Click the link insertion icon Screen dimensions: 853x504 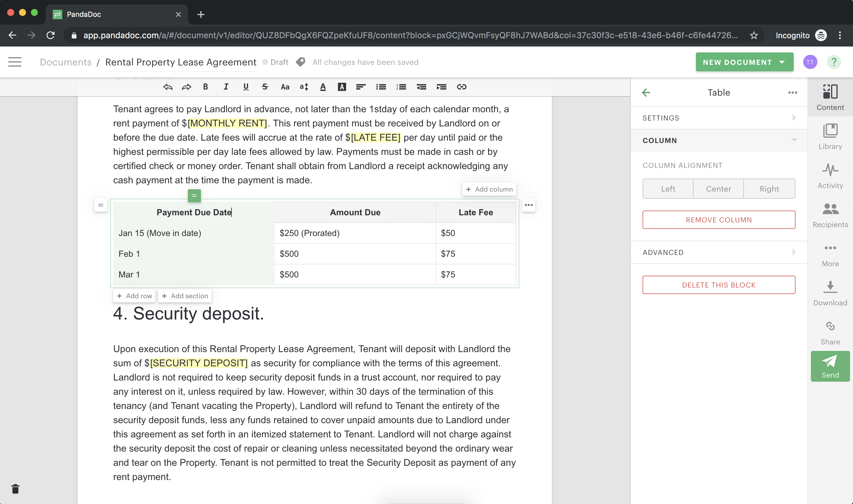point(461,87)
